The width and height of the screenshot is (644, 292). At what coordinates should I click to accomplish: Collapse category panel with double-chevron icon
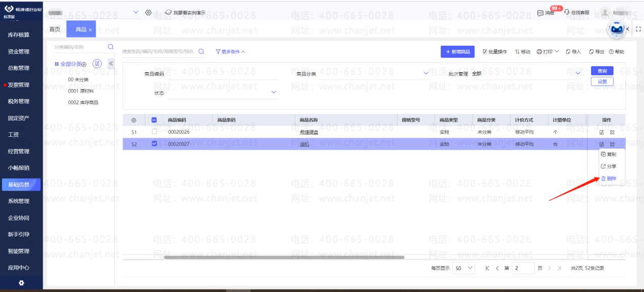tap(111, 64)
